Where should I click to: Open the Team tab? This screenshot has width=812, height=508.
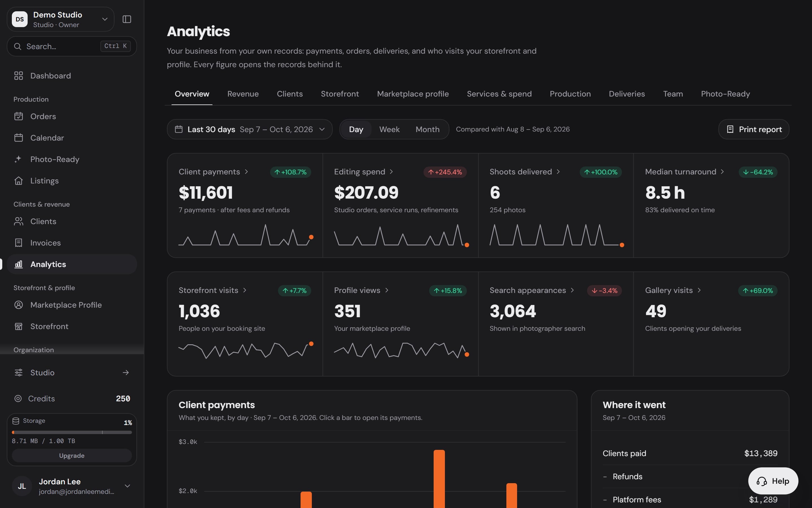pyautogui.click(x=673, y=94)
